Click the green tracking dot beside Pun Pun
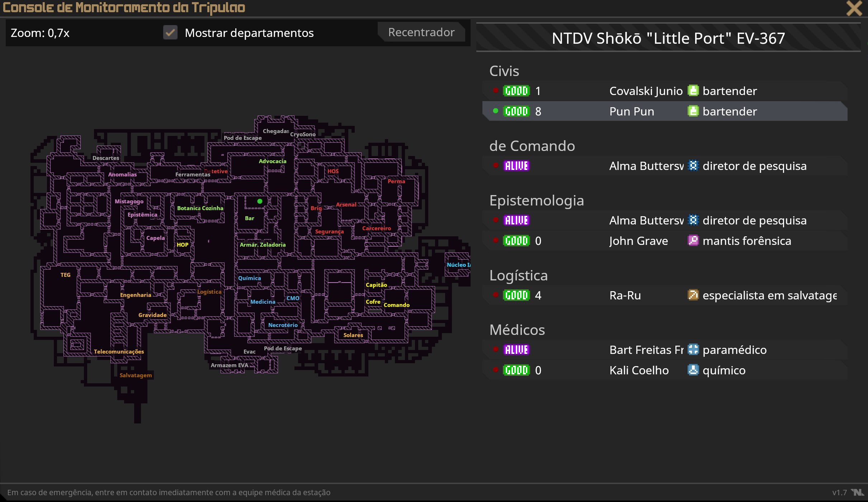This screenshot has width=868, height=502. [495, 111]
